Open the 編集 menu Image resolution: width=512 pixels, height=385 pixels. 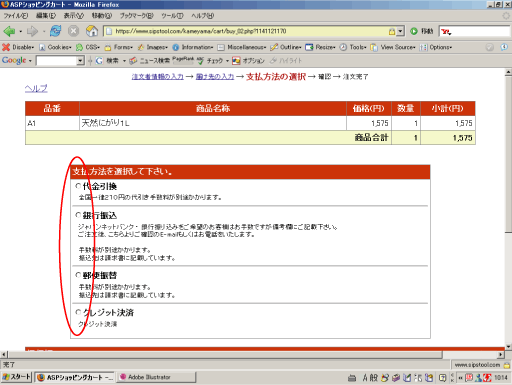point(46,15)
